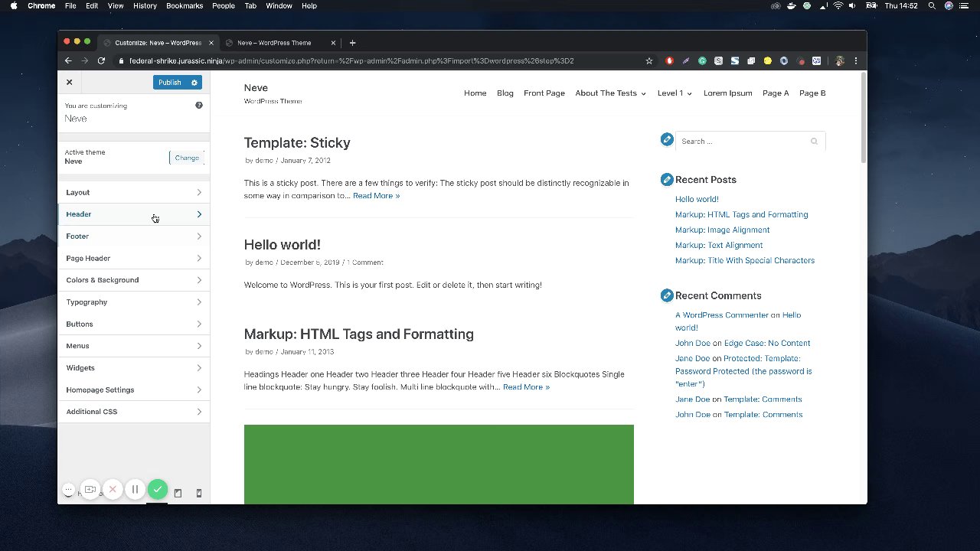
Task: Expand the Typography section
Action: (134, 302)
